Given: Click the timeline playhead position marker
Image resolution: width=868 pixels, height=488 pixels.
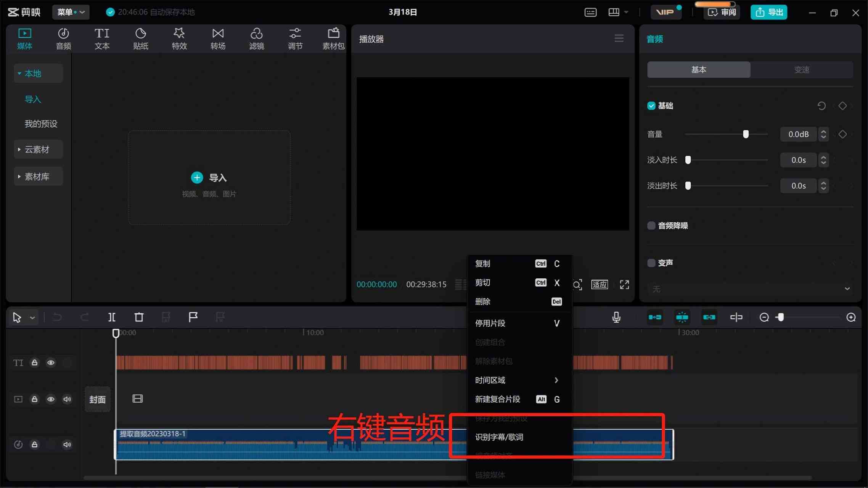Looking at the screenshot, I should 116,332.
